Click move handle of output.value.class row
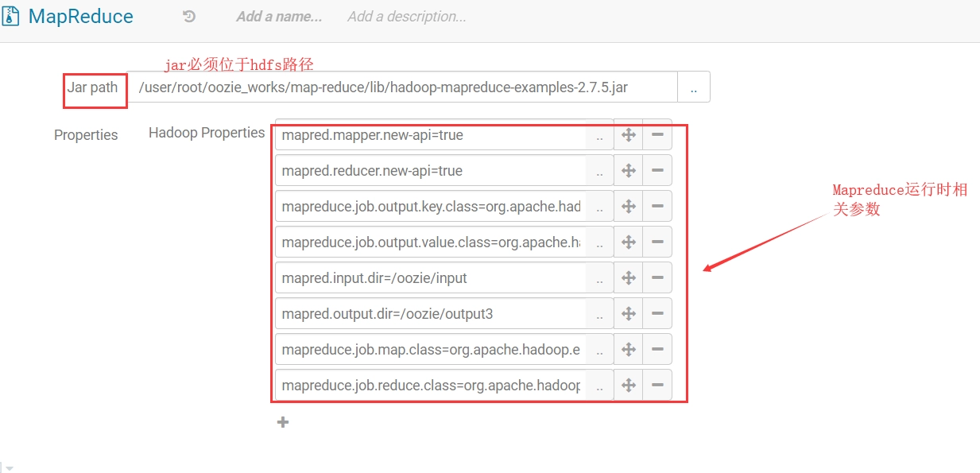 coord(628,242)
